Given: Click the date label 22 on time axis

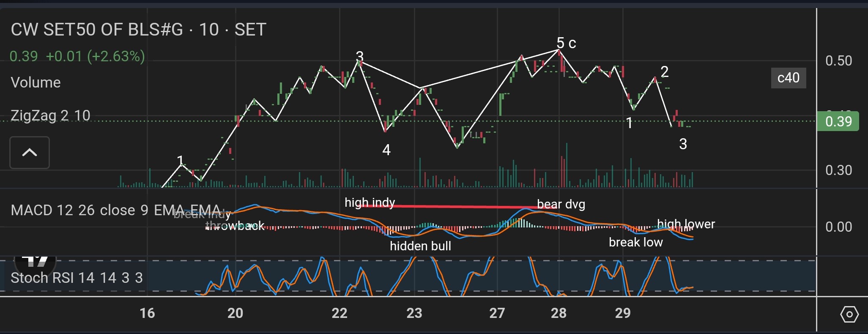Looking at the screenshot, I should point(340,313).
